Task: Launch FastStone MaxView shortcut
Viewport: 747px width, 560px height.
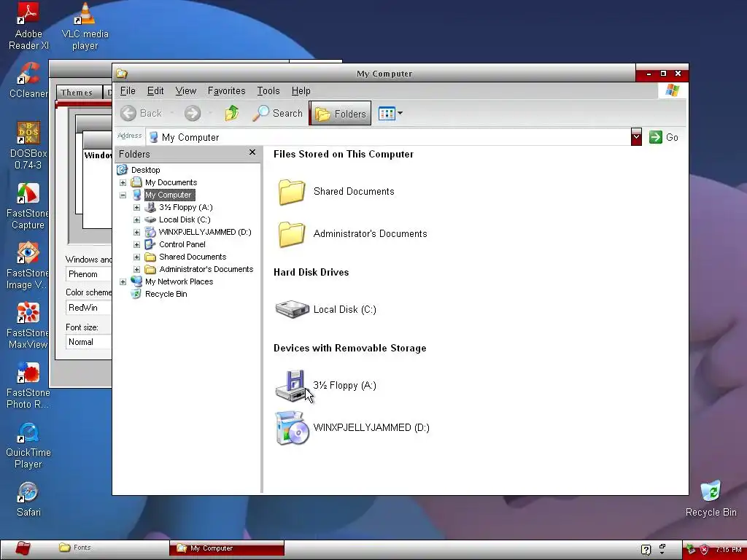Action: click(28, 325)
